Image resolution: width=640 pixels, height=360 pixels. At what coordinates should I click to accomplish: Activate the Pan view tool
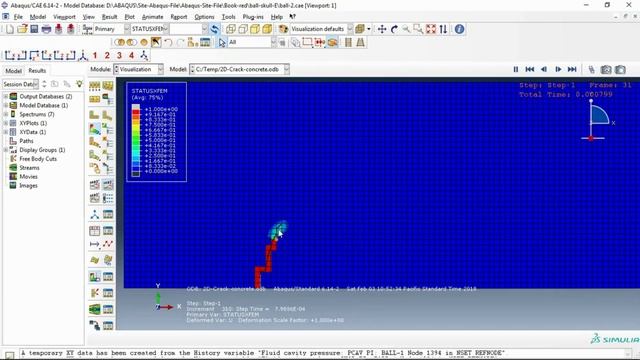pyautogui.click(x=382, y=29)
